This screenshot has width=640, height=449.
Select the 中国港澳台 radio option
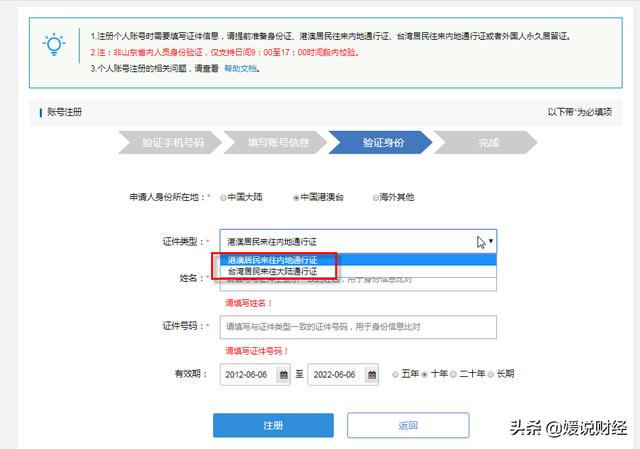296,198
